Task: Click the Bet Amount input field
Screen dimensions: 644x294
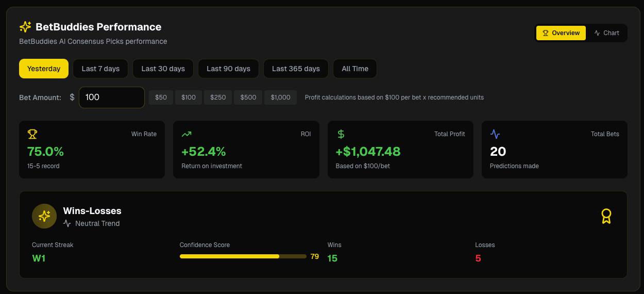Action: pyautogui.click(x=112, y=97)
